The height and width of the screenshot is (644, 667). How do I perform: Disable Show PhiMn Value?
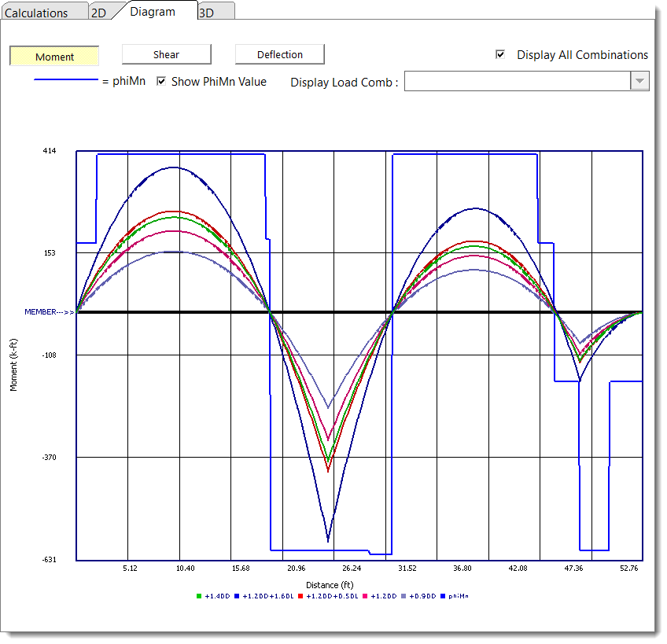click(161, 81)
